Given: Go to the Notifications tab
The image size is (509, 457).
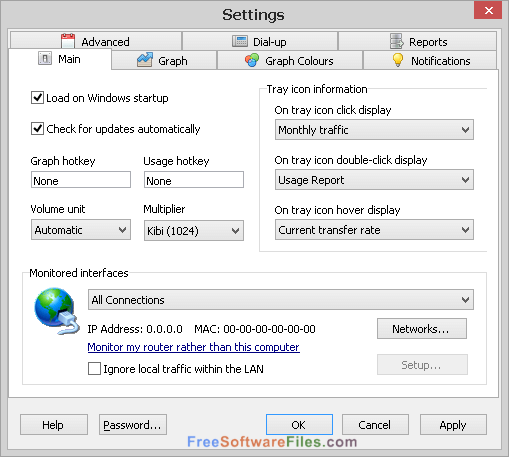Looking at the screenshot, I should click(430, 61).
